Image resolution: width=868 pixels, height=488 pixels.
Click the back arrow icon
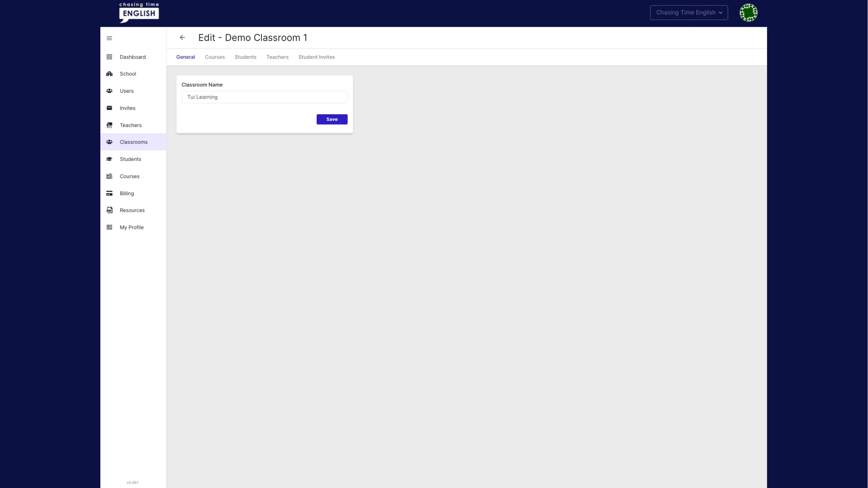coord(182,37)
